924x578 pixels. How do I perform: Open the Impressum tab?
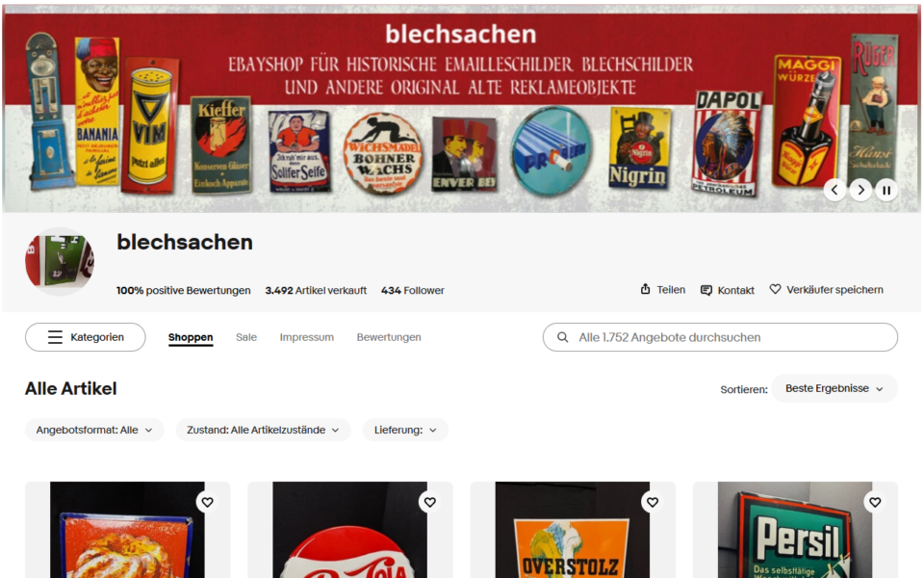point(306,337)
